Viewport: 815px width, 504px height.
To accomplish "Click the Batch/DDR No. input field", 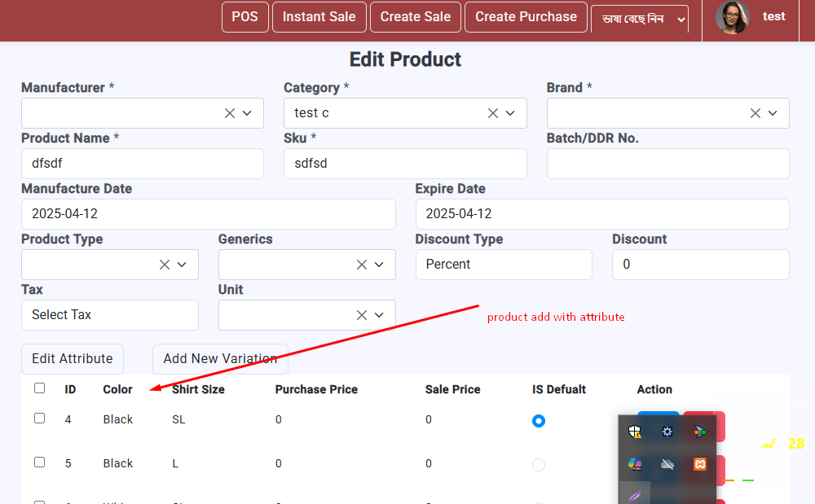I will (668, 164).
